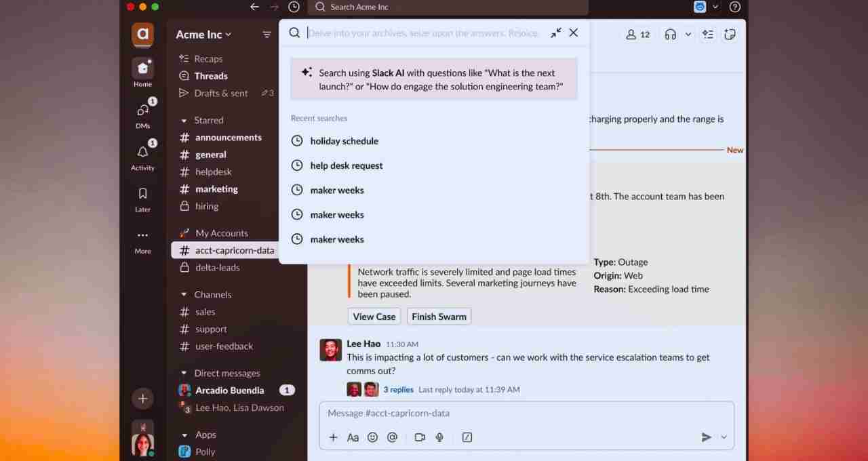Collapse the Direct messages section
Image resolution: width=868 pixels, height=461 pixels.
click(184, 374)
